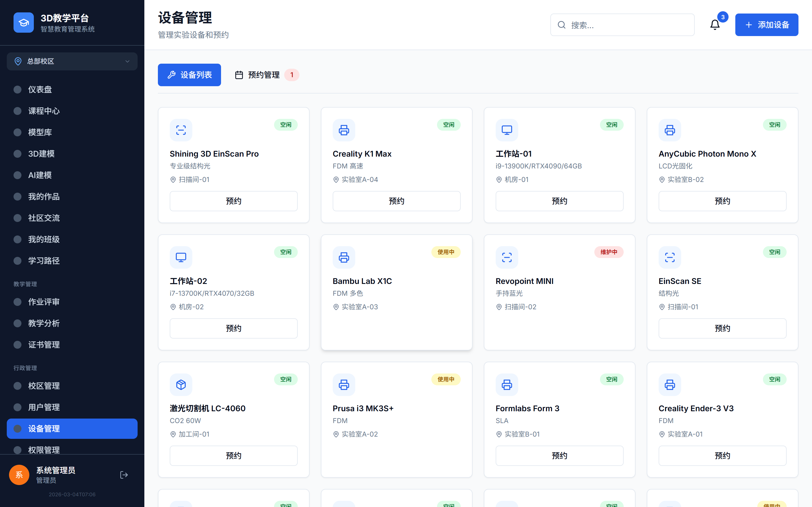Reserve the Formlabs Form 3 printer
The image size is (812, 507).
559,455
